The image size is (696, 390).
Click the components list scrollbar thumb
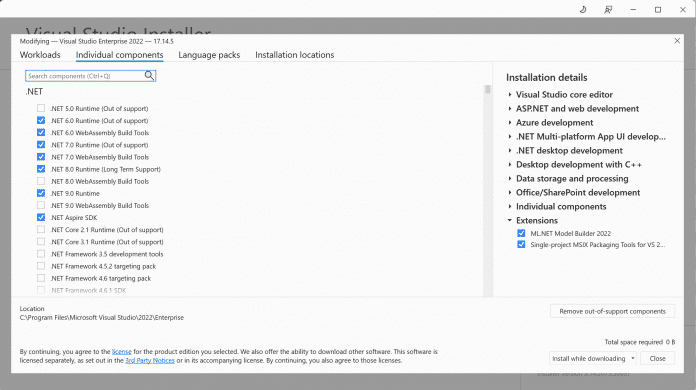(488, 90)
